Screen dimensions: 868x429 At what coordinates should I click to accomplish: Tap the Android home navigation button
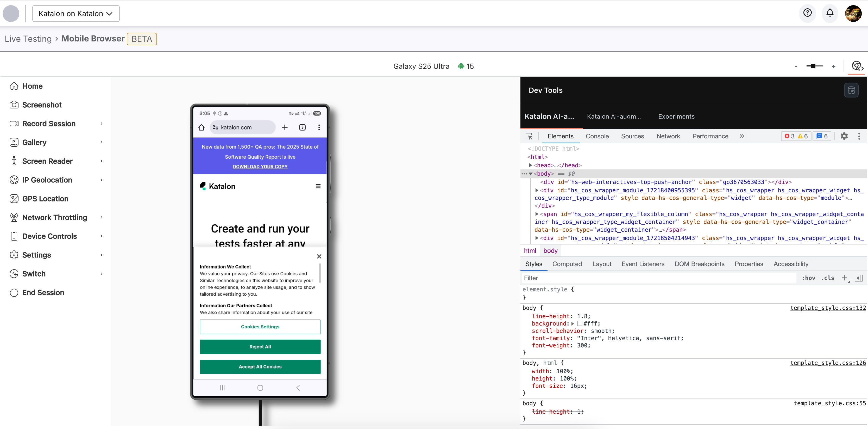coord(260,388)
